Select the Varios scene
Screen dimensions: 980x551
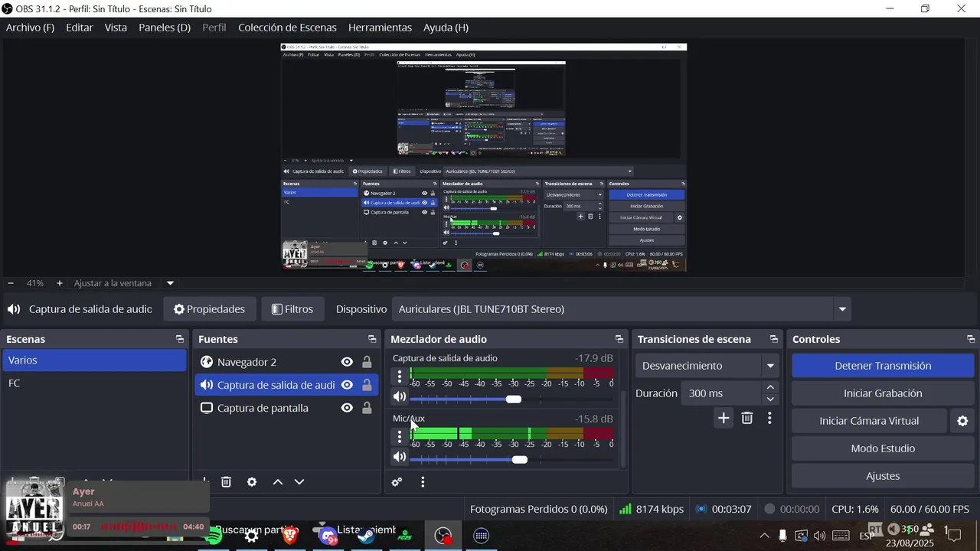(94, 360)
